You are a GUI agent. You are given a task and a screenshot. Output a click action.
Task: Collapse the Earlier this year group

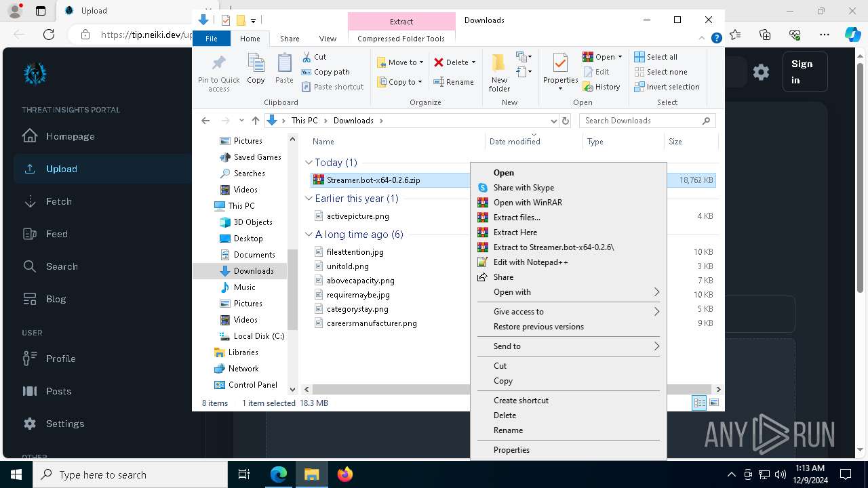309,199
